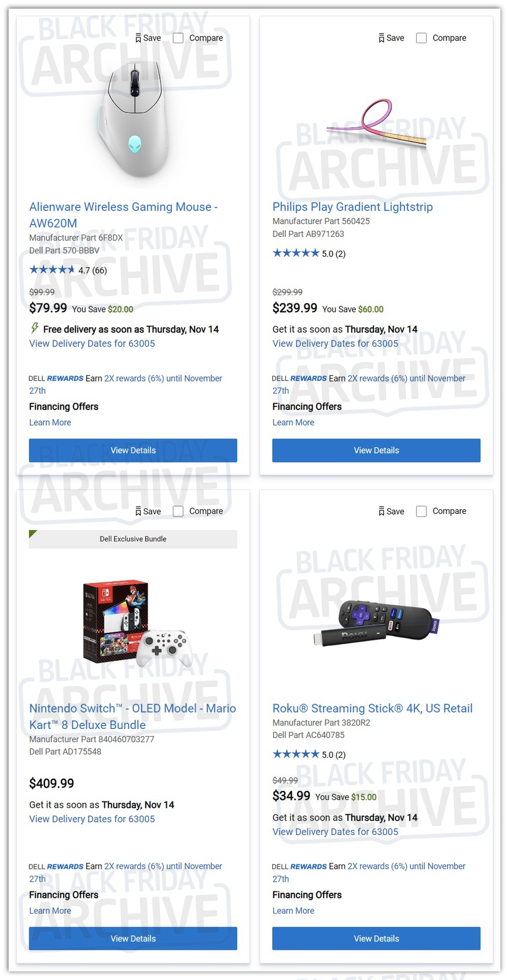Viewport: 509px width, 980px height.
Task: Open Learn More under Philips Financing Offers
Action: point(293,423)
